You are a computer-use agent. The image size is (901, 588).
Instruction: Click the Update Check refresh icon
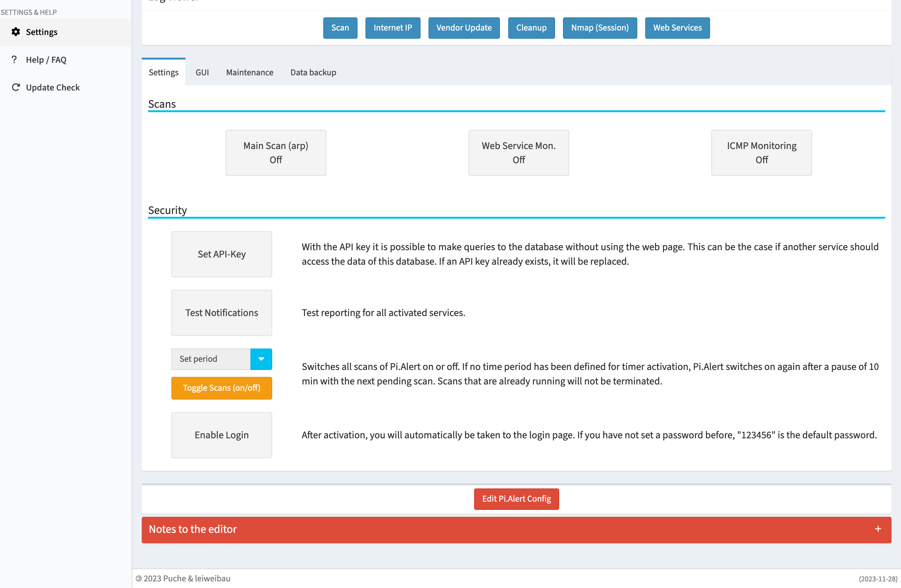point(15,88)
